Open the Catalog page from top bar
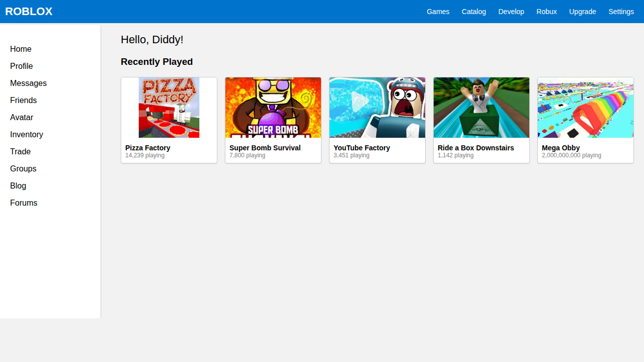The image size is (644, 362). (x=473, y=12)
